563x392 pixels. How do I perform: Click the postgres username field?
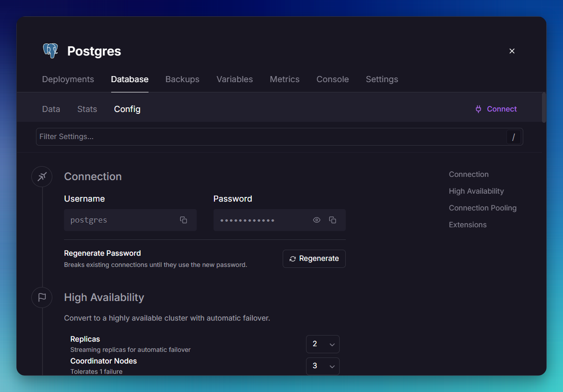pyautogui.click(x=130, y=220)
